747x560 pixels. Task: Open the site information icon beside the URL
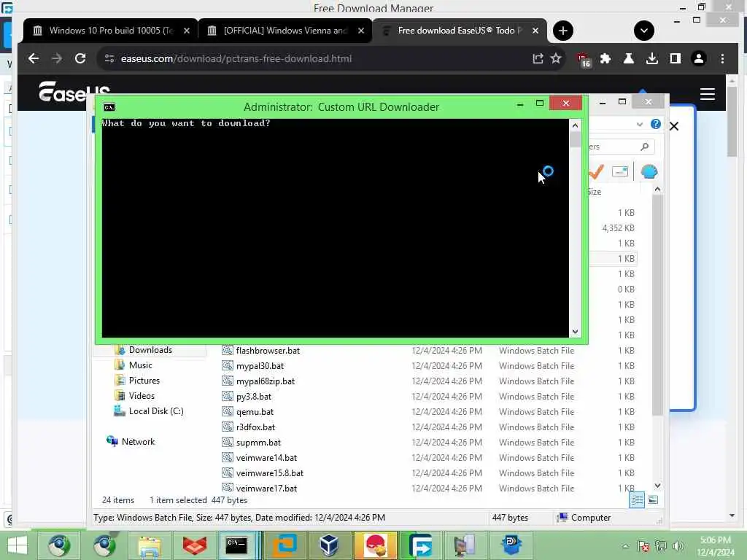click(109, 58)
